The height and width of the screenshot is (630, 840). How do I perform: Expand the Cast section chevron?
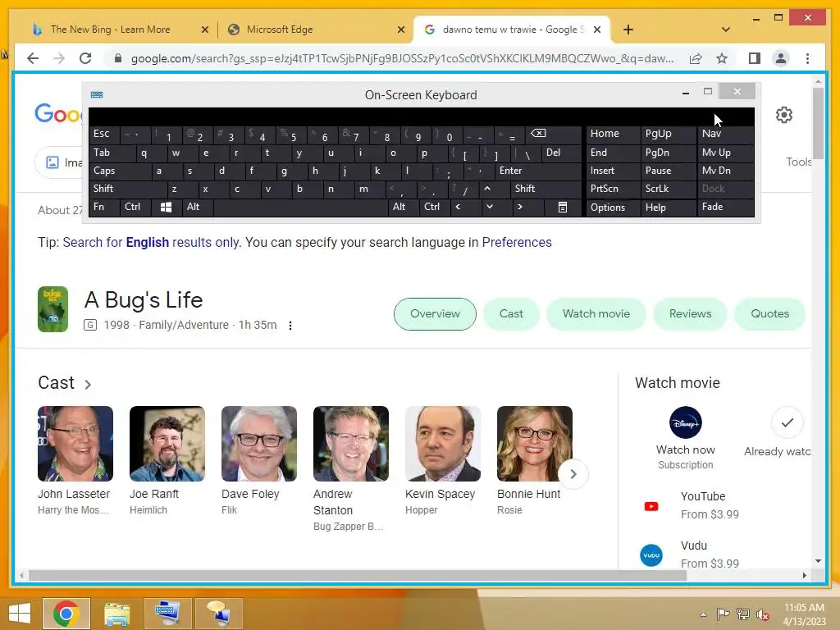click(88, 384)
